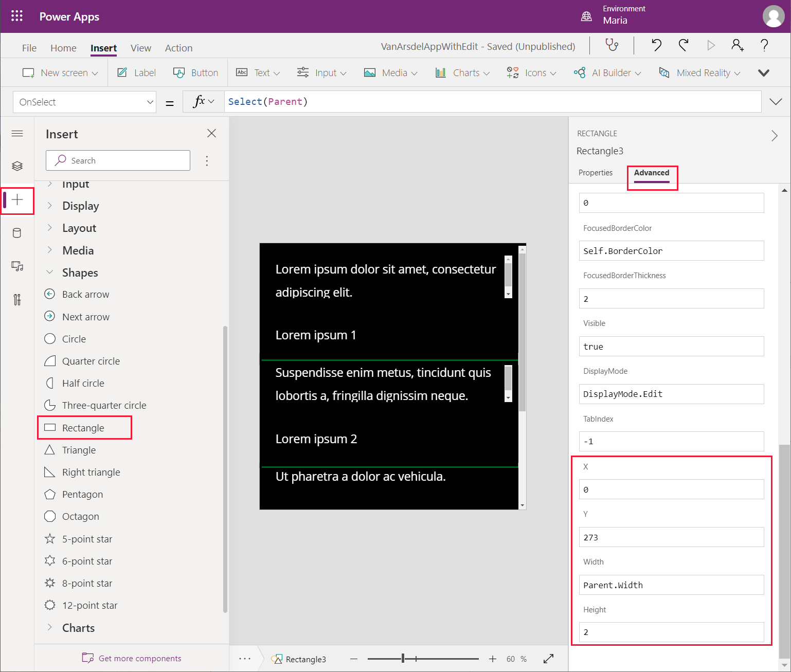Image resolution: width=791 pixels, height=672 pixels.
Task: Open the Data sources cylinder icon
Action: 17,233
